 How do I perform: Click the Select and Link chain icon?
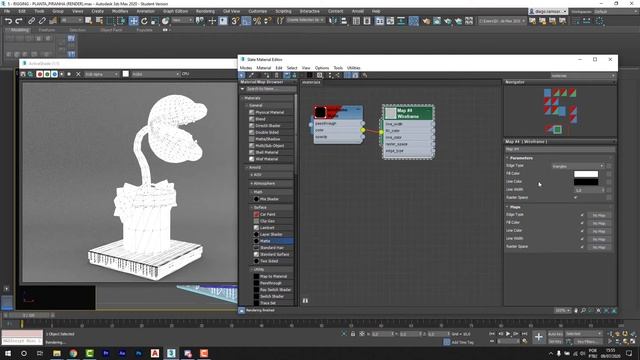31,21
